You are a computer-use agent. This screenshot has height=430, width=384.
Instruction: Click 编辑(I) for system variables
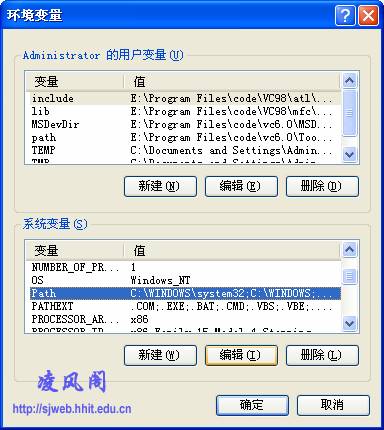241,355
